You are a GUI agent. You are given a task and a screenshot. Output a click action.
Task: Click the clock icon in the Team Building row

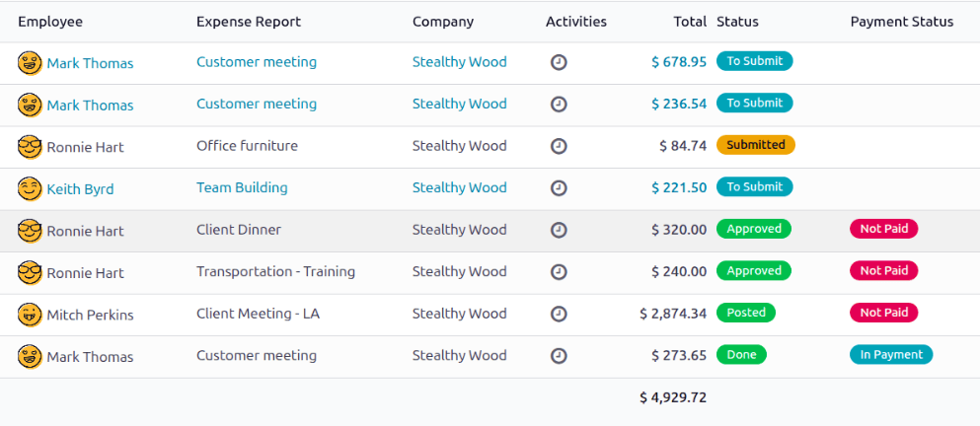(x=559, y=187)
